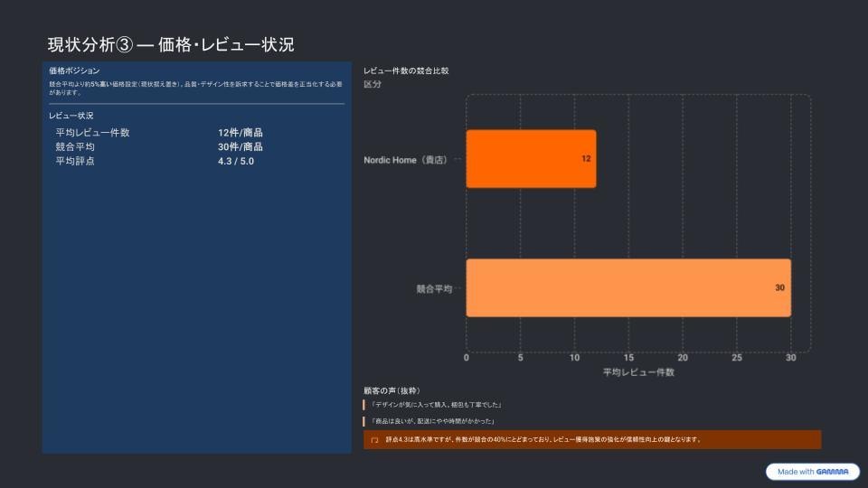Click the orange callout text about 評点4.3

tap(543, 439)
